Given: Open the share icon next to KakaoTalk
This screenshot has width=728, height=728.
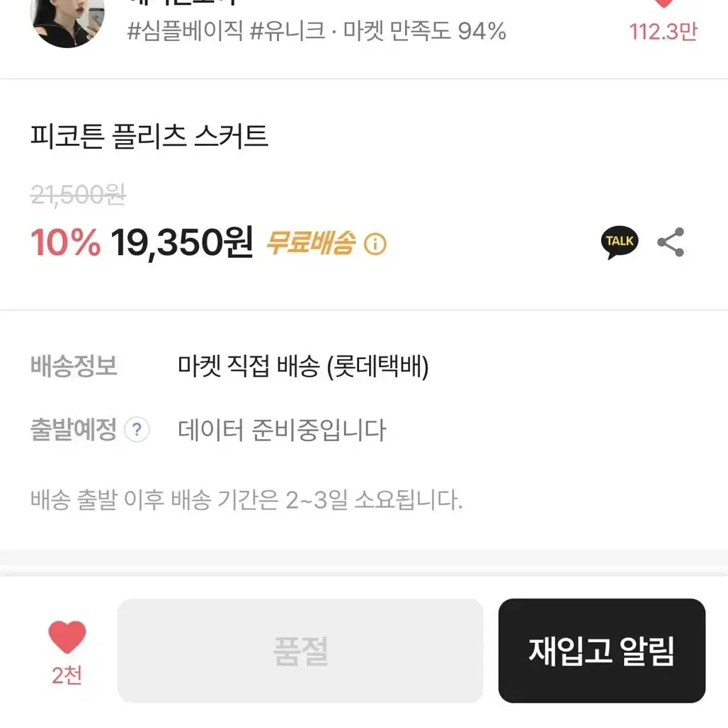Looking at the screenshot, I should [671, 242].
